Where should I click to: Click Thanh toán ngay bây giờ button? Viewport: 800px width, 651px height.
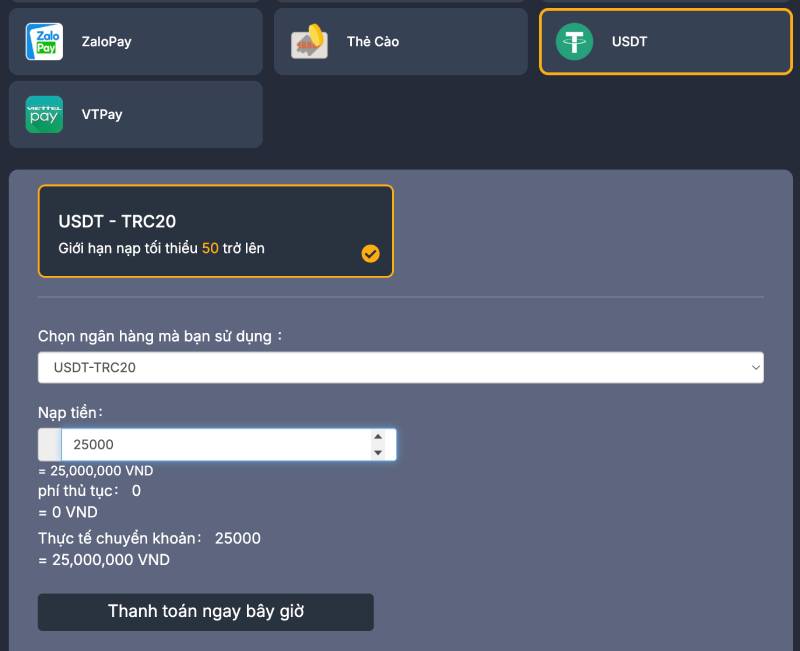[206, 612]
